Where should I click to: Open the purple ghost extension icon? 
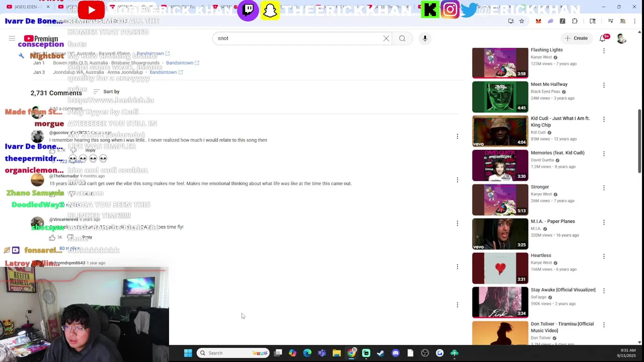(x=550, y=21)
